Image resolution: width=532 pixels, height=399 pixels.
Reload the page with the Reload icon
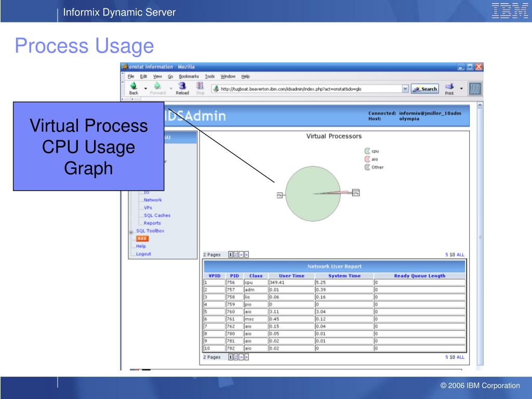(x=182, y=86)
